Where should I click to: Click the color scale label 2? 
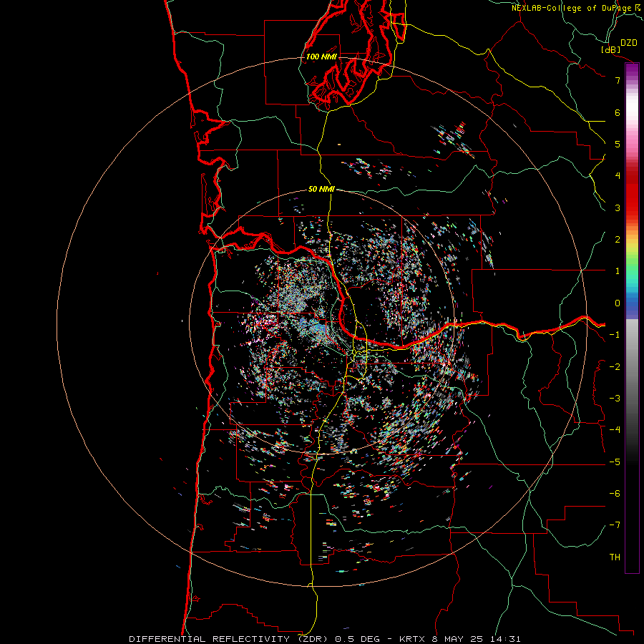(x=618, y=240)
